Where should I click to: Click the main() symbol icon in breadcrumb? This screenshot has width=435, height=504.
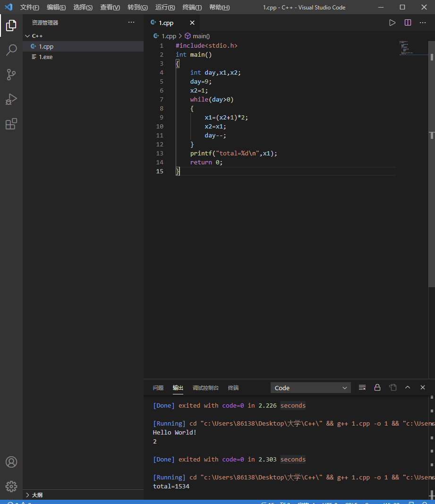point(188,36)
